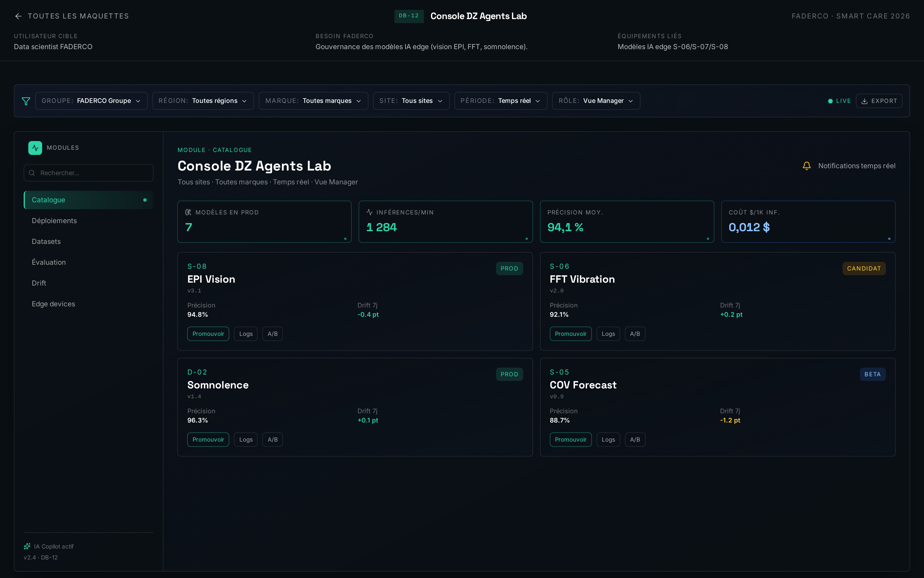924x578 pixels.
Task: Open A/B test for EPI Vision
Action: (x=273, y=334)
